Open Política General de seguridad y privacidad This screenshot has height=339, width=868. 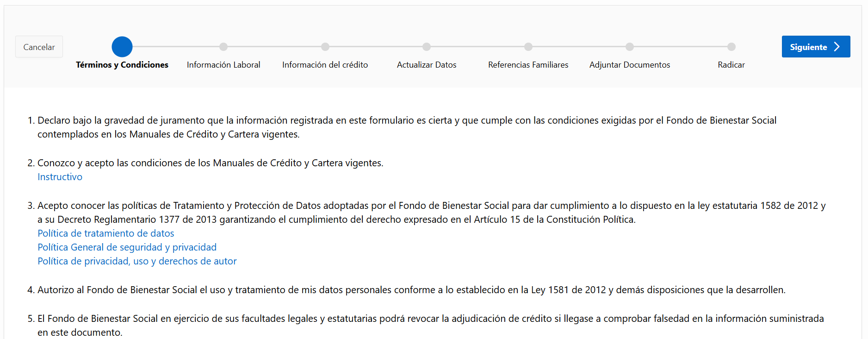[127, 247]
